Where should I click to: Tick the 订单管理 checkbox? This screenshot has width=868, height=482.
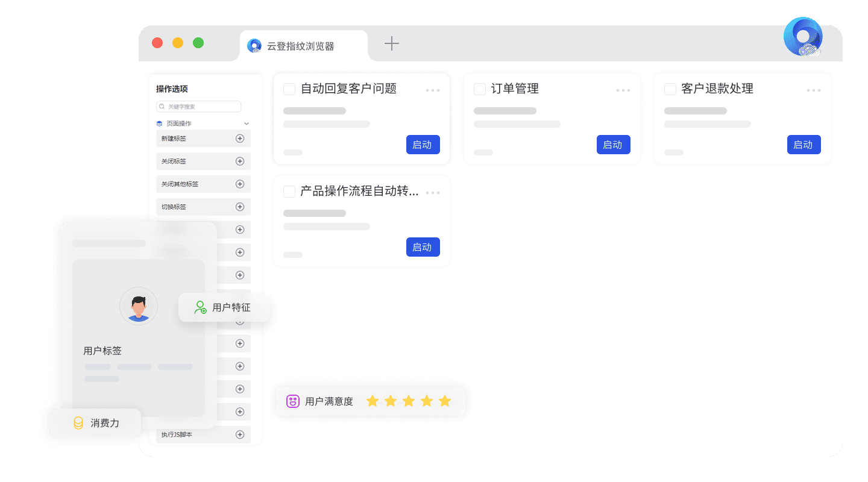480,89
